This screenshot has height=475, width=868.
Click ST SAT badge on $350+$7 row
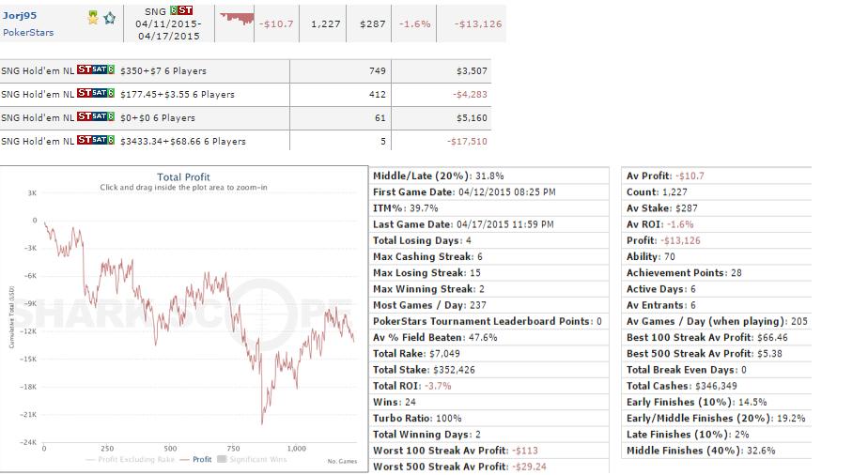tap(96, 70)
